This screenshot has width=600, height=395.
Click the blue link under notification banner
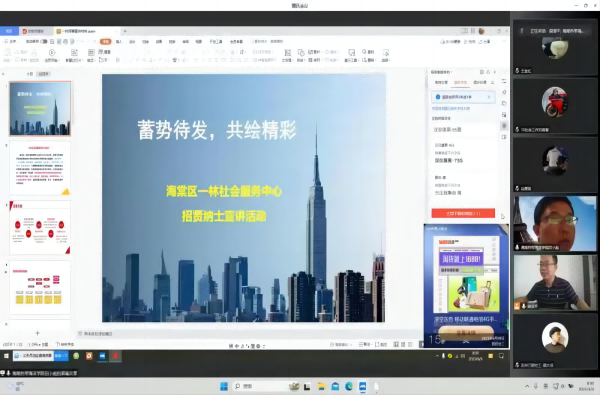tap(451, 109)
